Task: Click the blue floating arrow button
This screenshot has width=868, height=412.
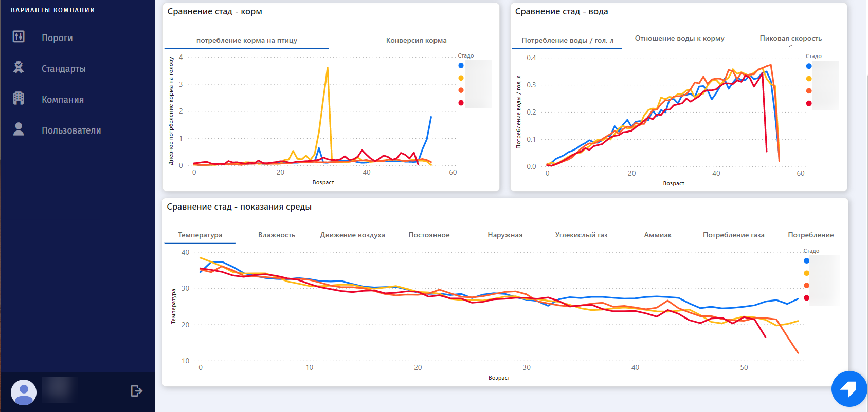Action: pos(849,389)
